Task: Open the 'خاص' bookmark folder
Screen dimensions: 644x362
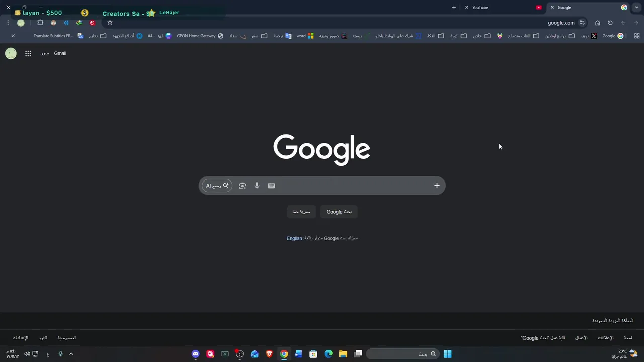Action: point(482,36)
